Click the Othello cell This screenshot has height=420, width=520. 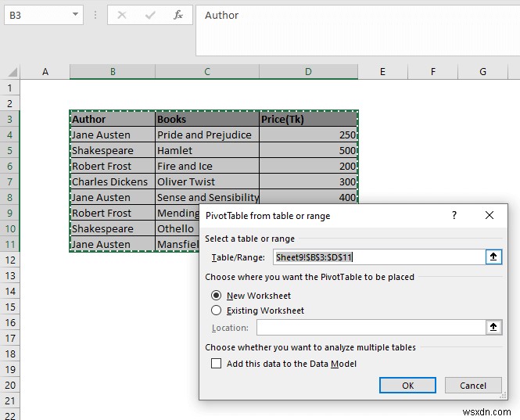pos(178,228)
